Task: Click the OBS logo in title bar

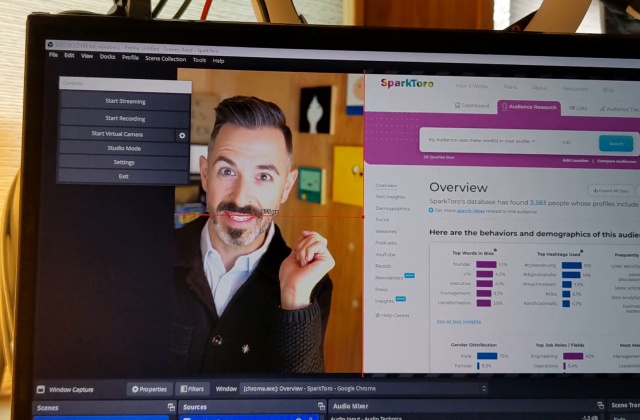Action: coord(50,44)
